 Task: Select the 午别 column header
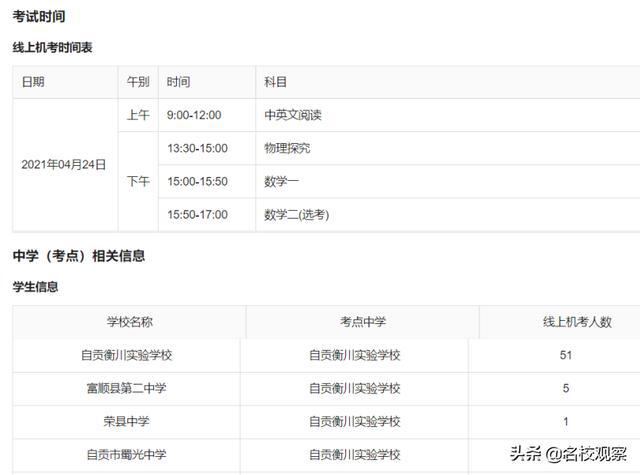138,82
